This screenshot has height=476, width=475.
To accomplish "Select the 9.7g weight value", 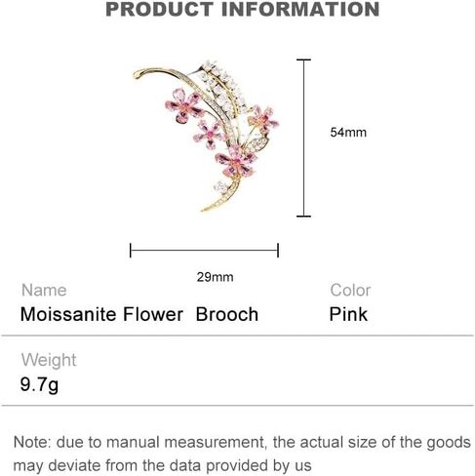I will [x=39, y=385].
